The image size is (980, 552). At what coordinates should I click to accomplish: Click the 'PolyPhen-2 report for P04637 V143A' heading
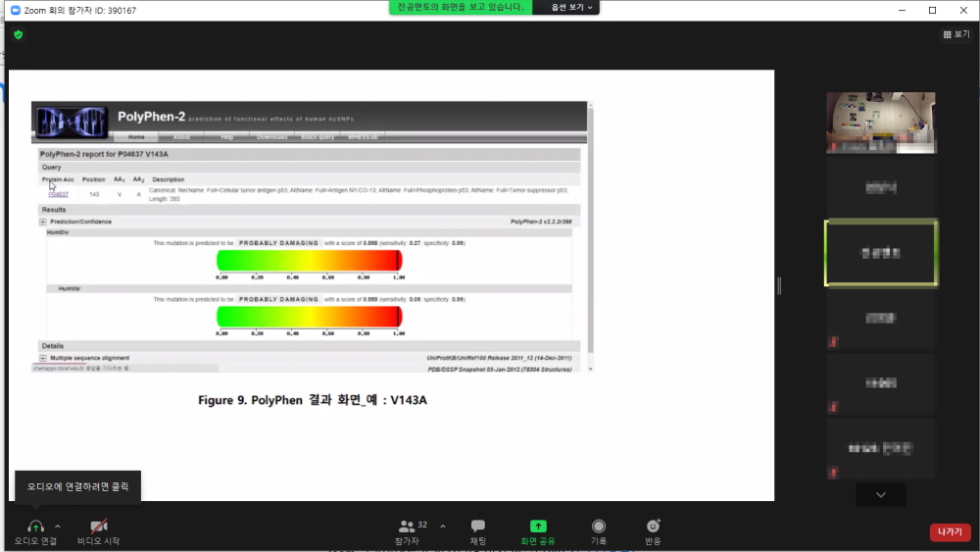tap(104, 154)
